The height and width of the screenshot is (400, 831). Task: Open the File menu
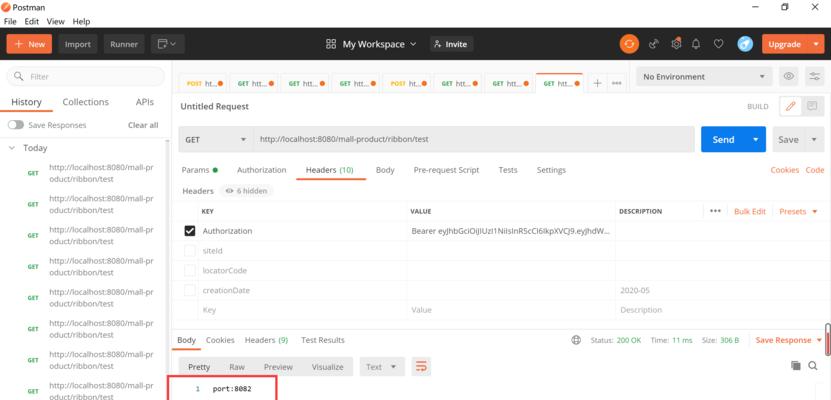tap(10, 22)
